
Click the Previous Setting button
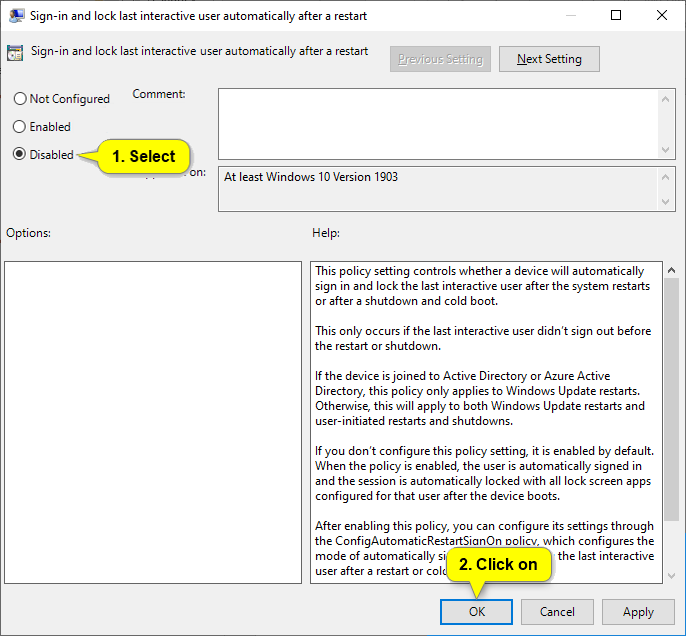[440, 59]
